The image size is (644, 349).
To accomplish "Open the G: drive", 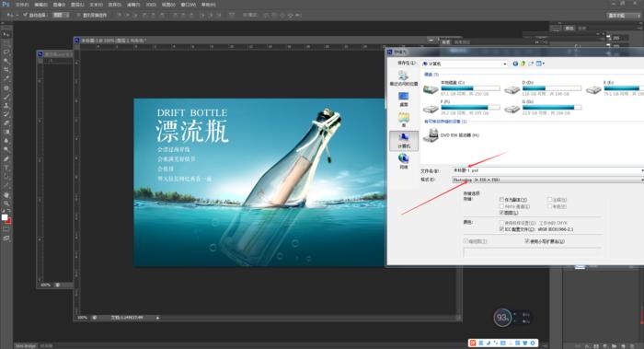I will (543, 108).
